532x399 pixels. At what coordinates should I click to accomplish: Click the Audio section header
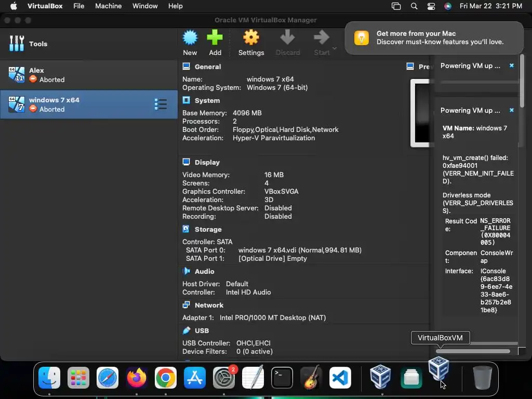pyautogui.click(x=204, y=272)
